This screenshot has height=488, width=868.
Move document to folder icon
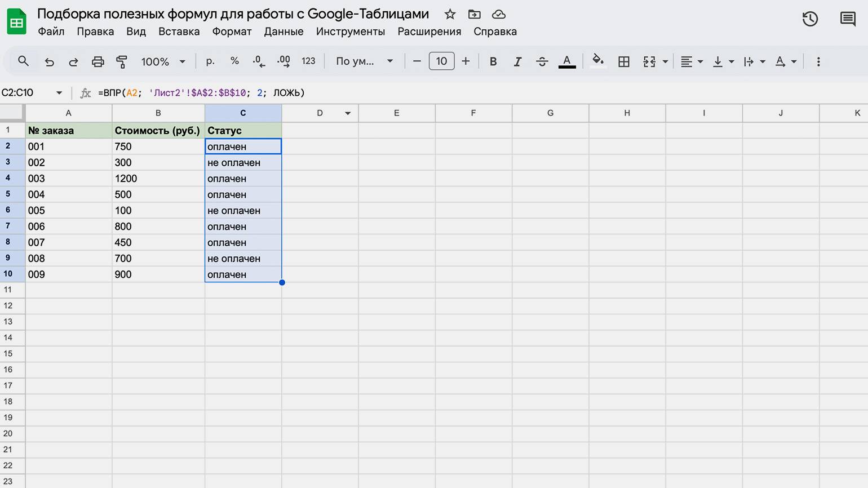pos(475,14)
